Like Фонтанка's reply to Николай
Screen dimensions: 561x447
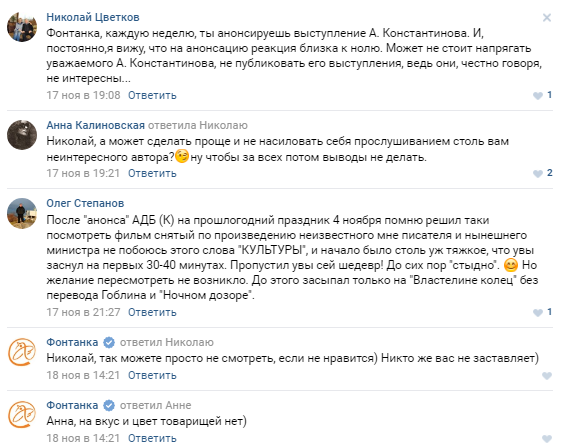[547, 375]
